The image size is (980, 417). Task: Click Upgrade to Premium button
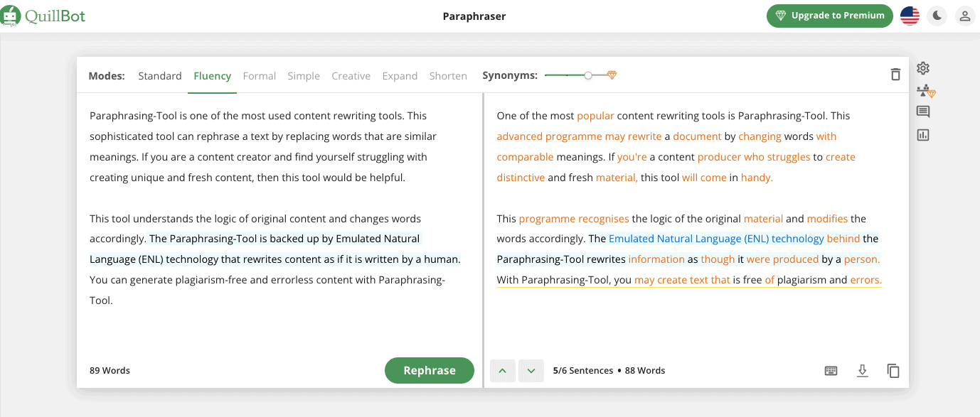coord(829,16)
